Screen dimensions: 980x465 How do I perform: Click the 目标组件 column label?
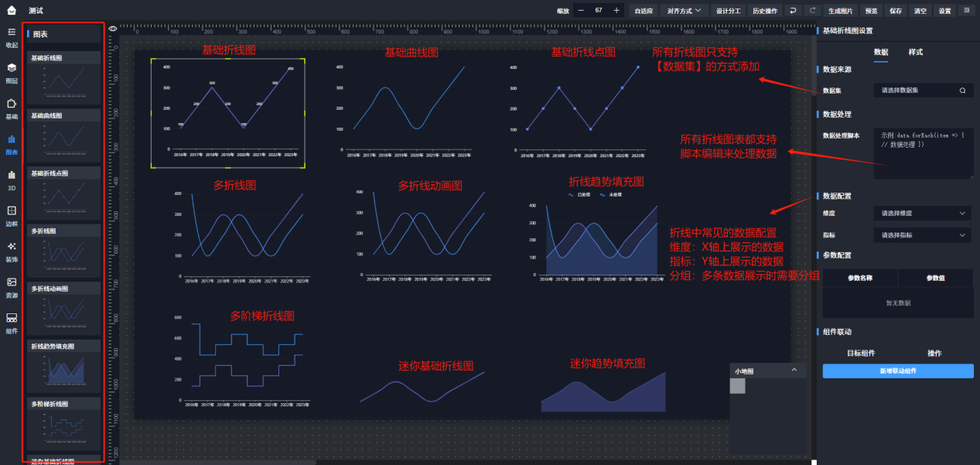860,353
